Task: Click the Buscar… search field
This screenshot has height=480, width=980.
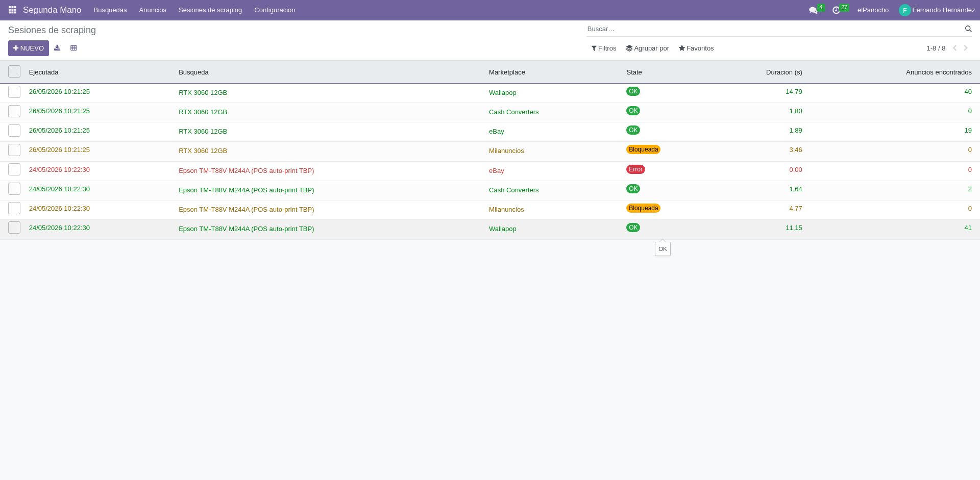Action: [774, 29]
